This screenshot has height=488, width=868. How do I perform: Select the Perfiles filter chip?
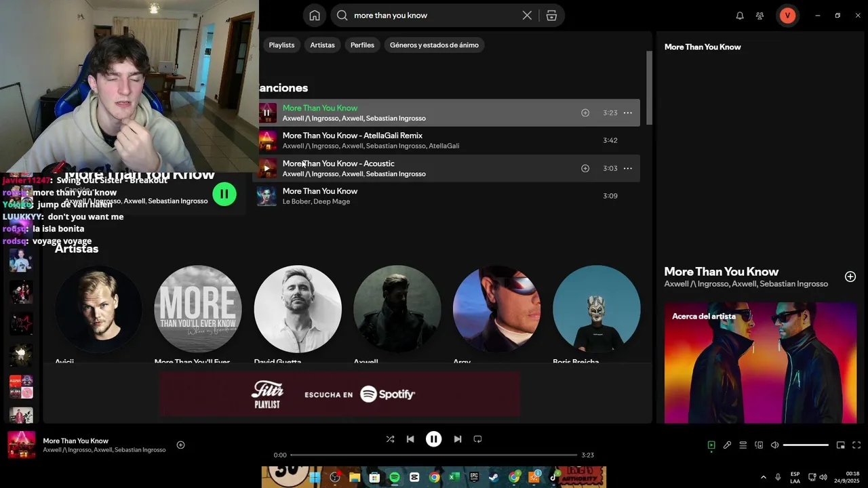[362, 45]
